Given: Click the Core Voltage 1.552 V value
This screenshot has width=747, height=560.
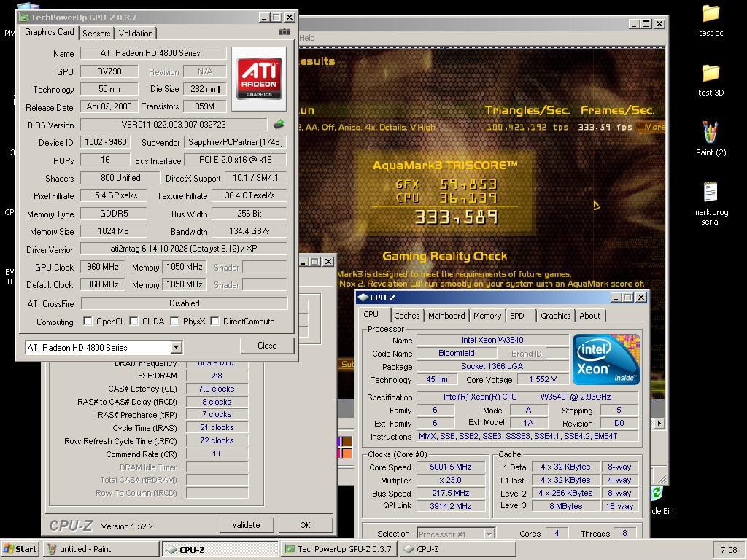Looking at the screenshot, I should 543,379.
